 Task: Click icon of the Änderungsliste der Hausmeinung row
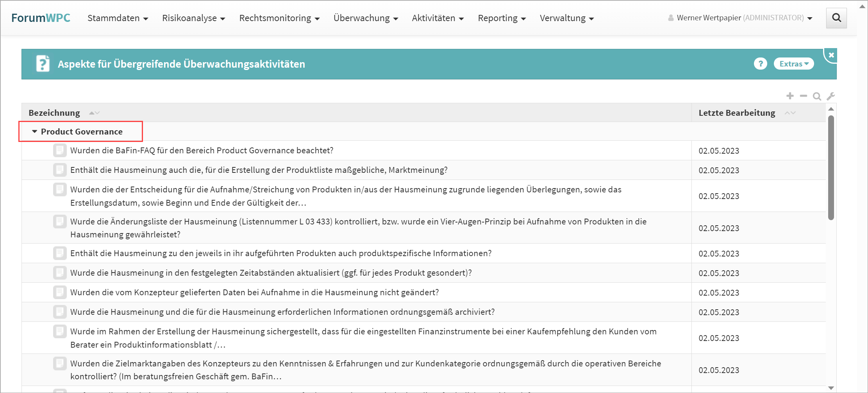coord(60,221)
